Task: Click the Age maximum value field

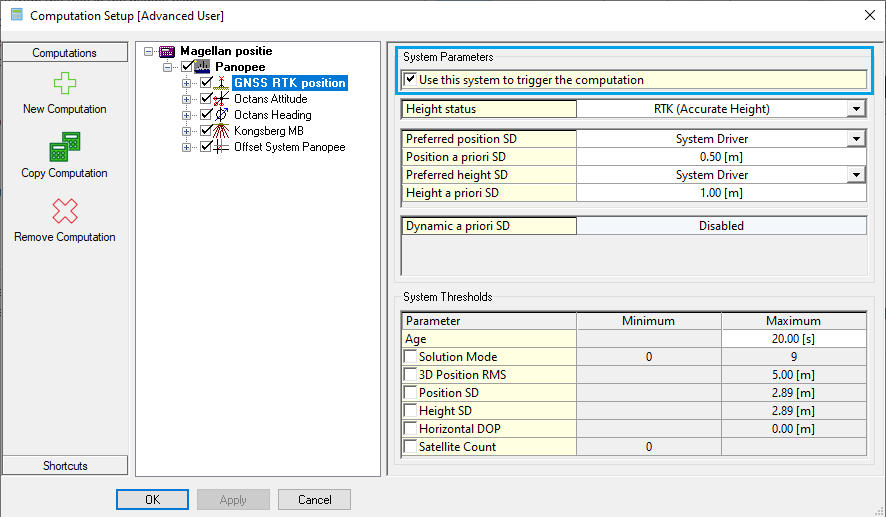Action: pos(793,339)
